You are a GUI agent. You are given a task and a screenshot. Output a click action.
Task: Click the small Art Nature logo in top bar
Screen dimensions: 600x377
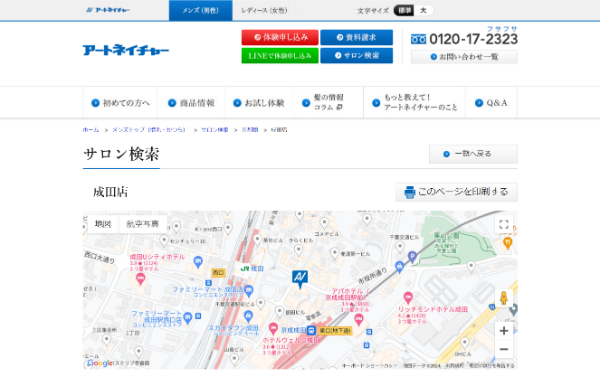pos(108,10)
